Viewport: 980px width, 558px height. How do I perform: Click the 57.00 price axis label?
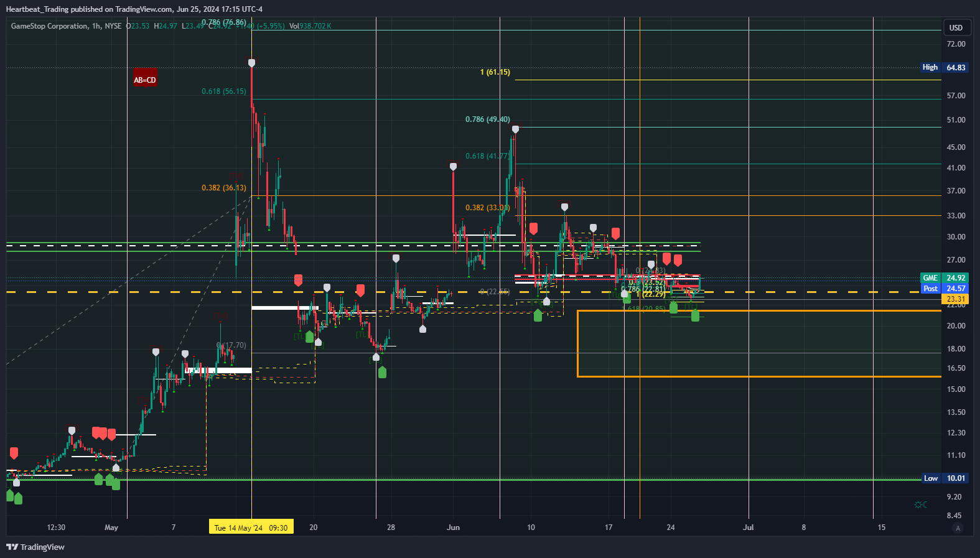point(956,96)
